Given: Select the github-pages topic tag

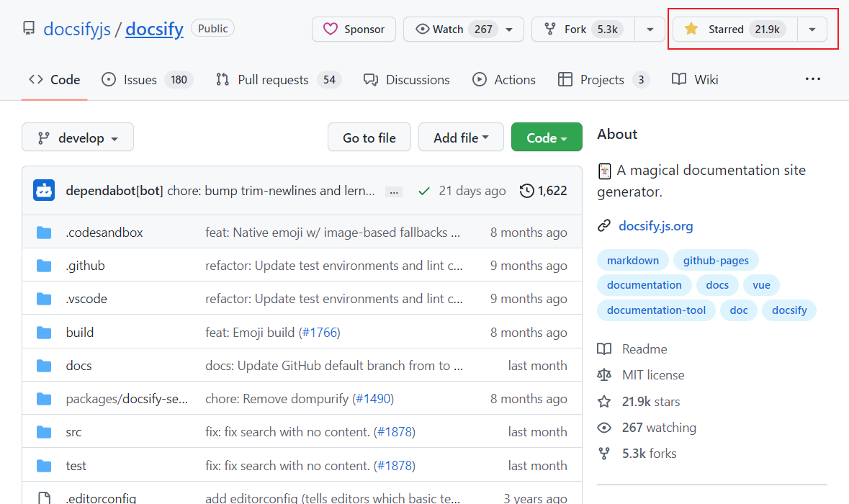Looking at the screenshot, I should click(716, 261).
